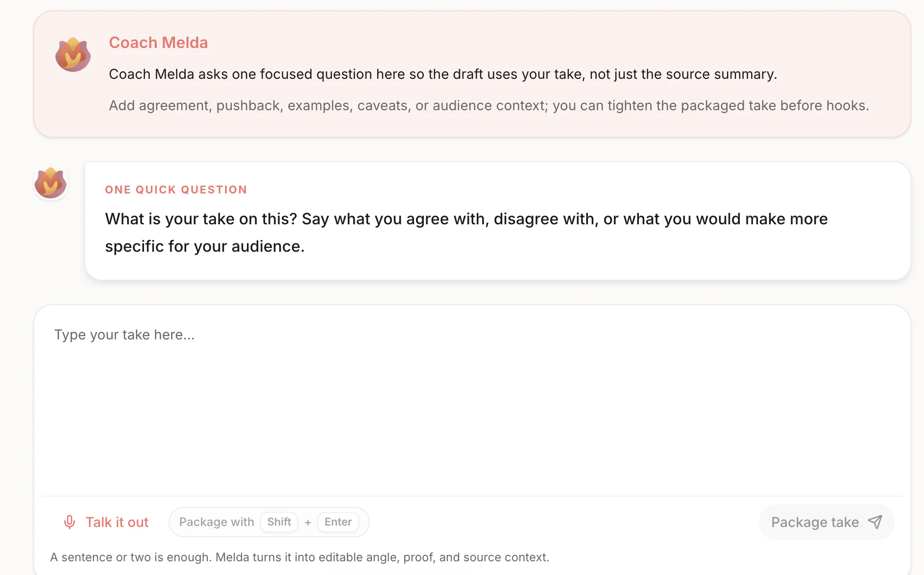Click the ONE QUICK QUESTION label

(176, 190)
